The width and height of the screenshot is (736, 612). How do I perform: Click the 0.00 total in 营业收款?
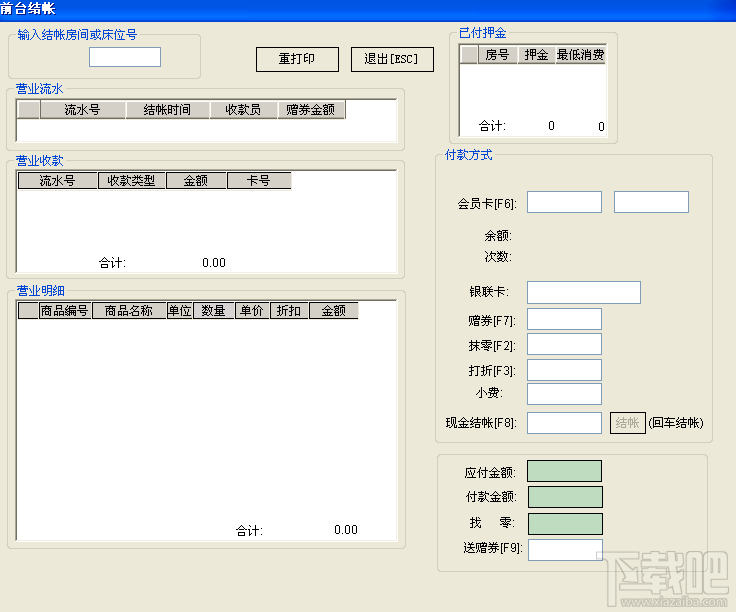pos(214,263)
